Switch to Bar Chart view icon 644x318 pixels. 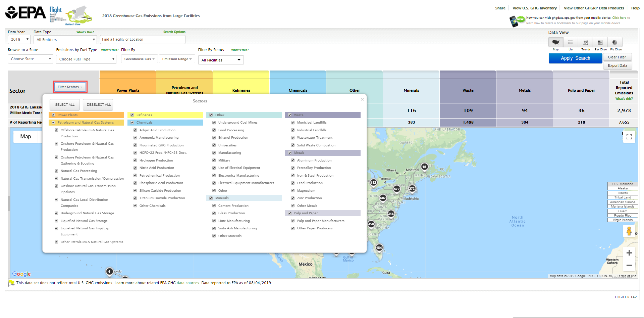pyautogui.click(x=600, y=42)
